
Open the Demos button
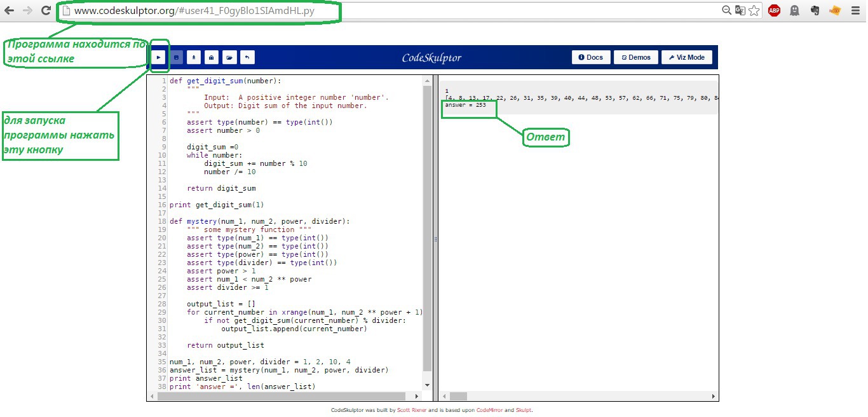tap(636, 57)
